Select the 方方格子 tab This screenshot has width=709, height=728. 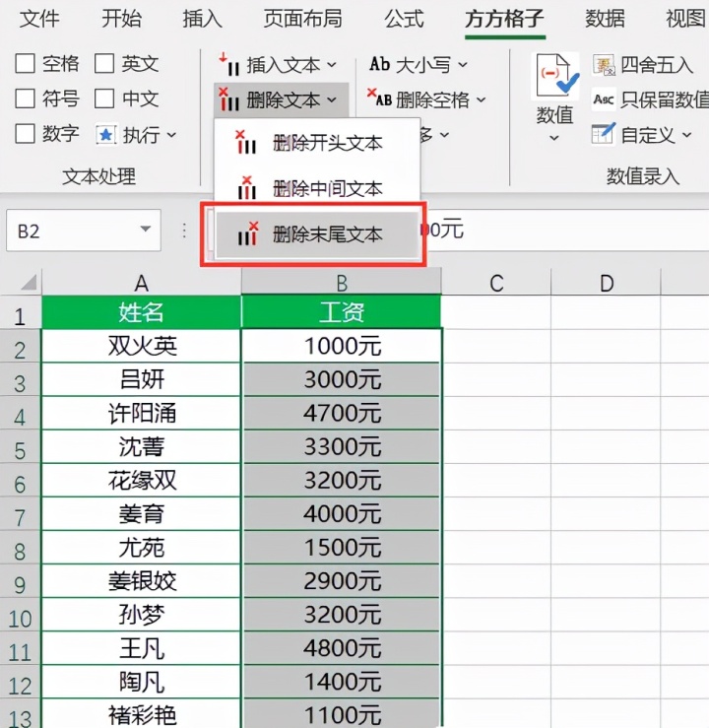tap(505, 19)
